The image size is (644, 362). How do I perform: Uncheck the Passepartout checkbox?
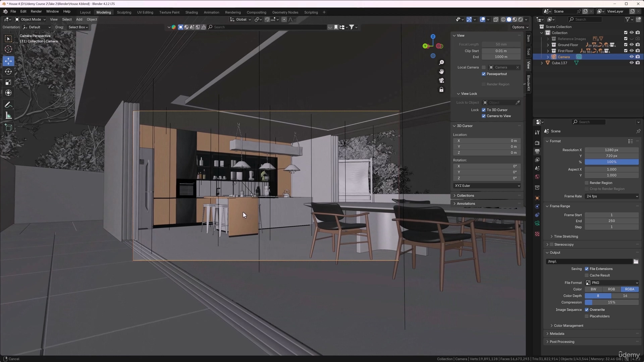pyautogui.click(x=484, y=74)
